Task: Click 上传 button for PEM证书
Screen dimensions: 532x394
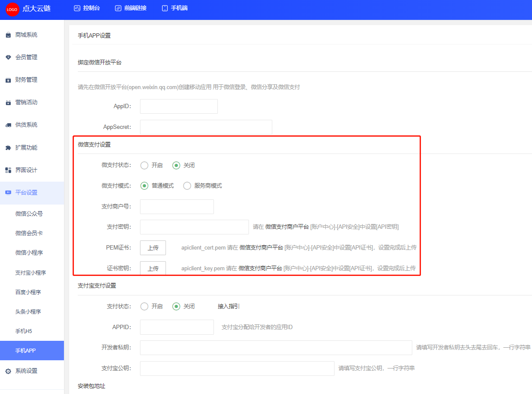Action: [x=153, y=248]
